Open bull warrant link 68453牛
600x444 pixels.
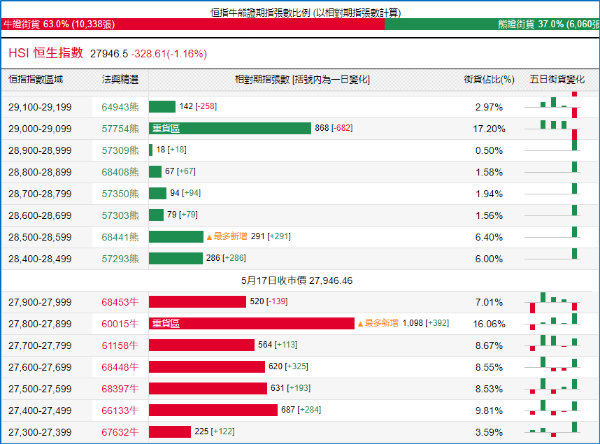point(120,302)
